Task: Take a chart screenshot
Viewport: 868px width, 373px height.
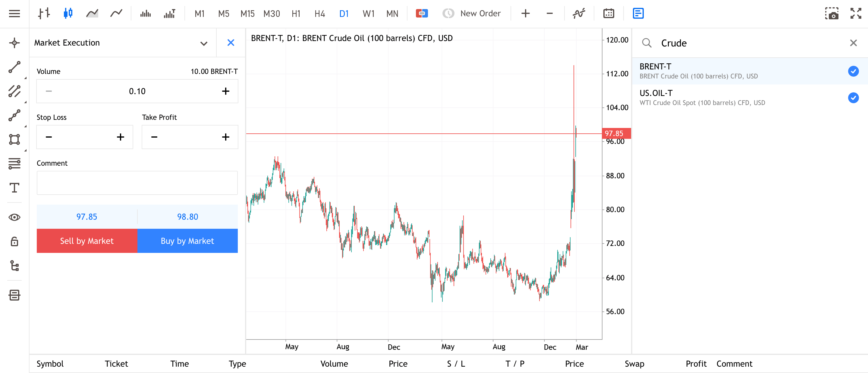Action: pos(831,14)
